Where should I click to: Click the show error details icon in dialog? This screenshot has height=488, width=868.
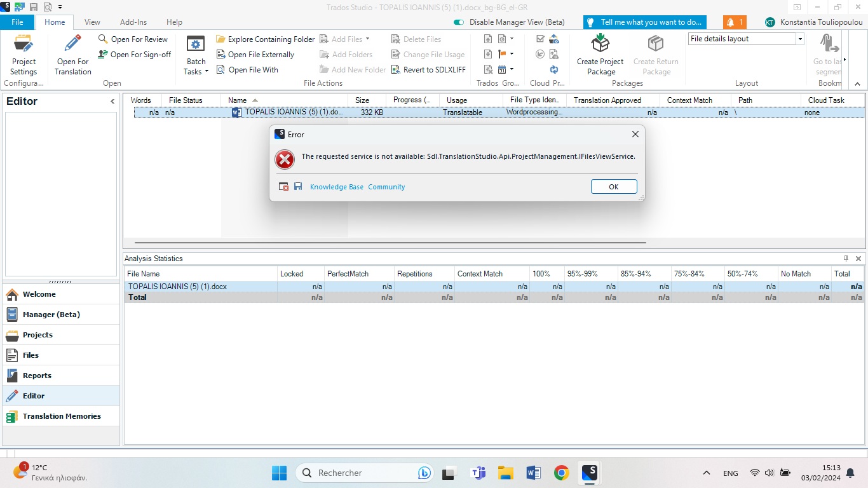284,187
